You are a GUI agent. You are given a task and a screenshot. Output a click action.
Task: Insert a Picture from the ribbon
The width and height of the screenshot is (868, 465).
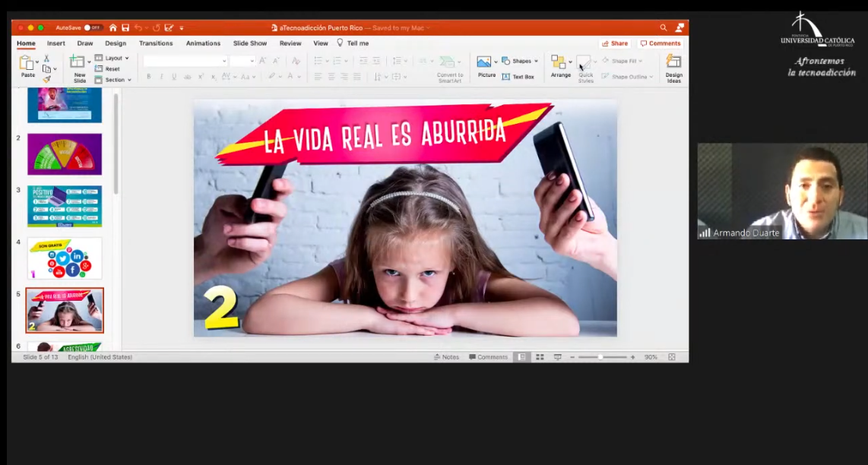tap(485, 64)
